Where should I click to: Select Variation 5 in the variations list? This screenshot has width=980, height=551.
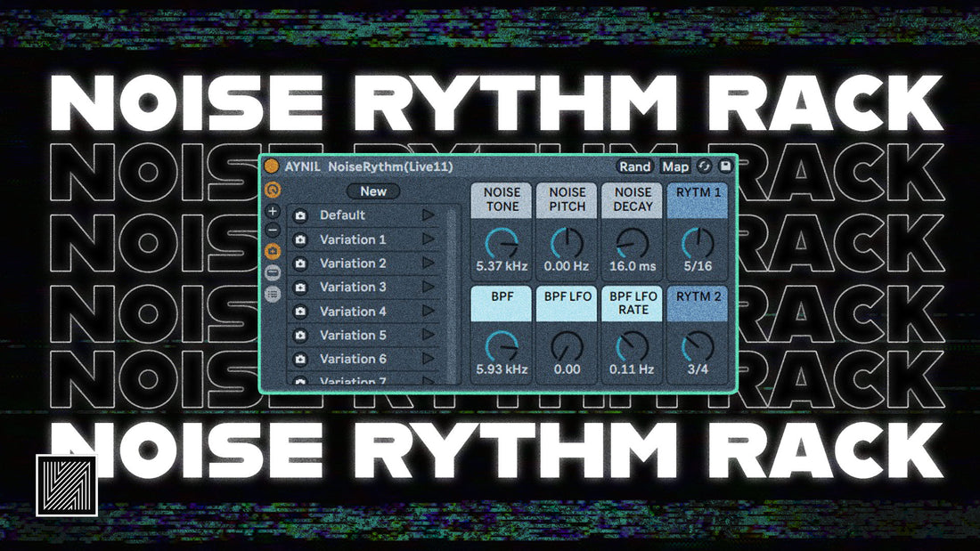[x=353, y=336]
